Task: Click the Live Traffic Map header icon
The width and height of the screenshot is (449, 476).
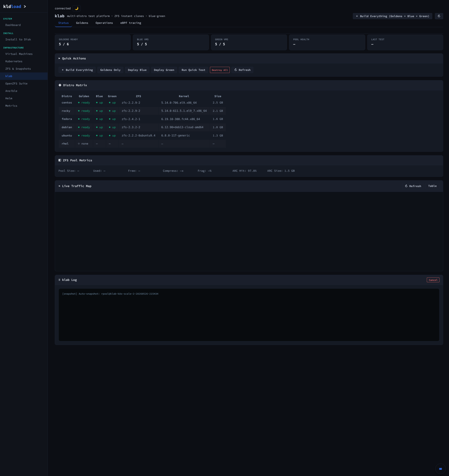Action: point(59,186)
